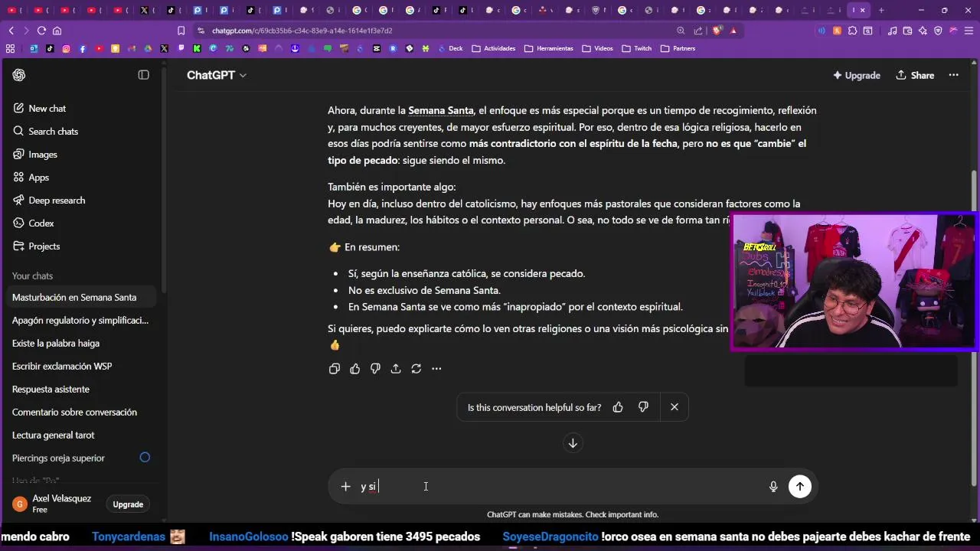Viewport: 980px width, 551px height.
Task: Open the Actividades bookmarks folder
Action: 494,48
